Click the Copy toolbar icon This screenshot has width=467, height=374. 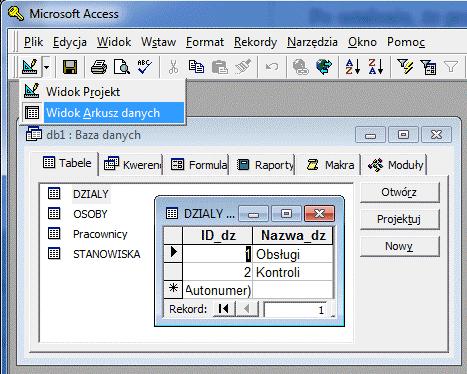click(x=196, y=67)
